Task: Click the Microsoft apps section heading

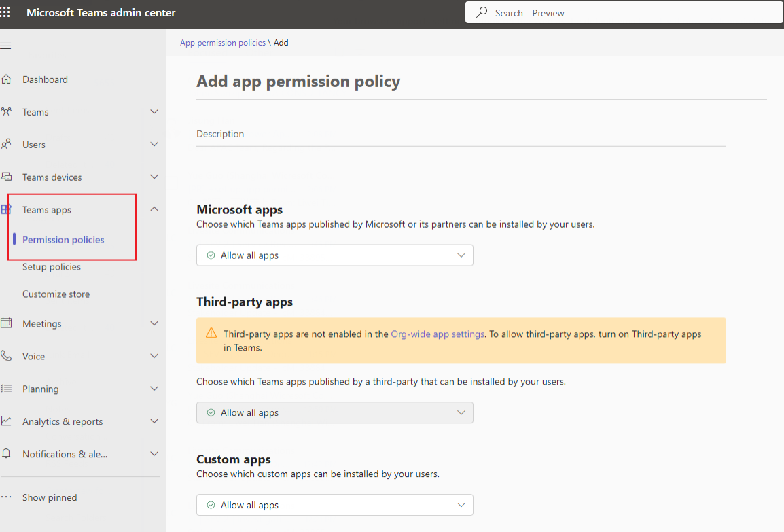Action: click(x=240, y=209)
